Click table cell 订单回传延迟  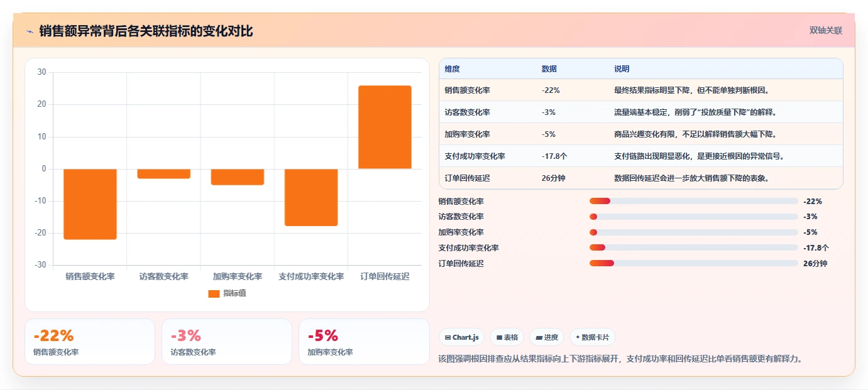pyautogui.click(x=467, y=178)
